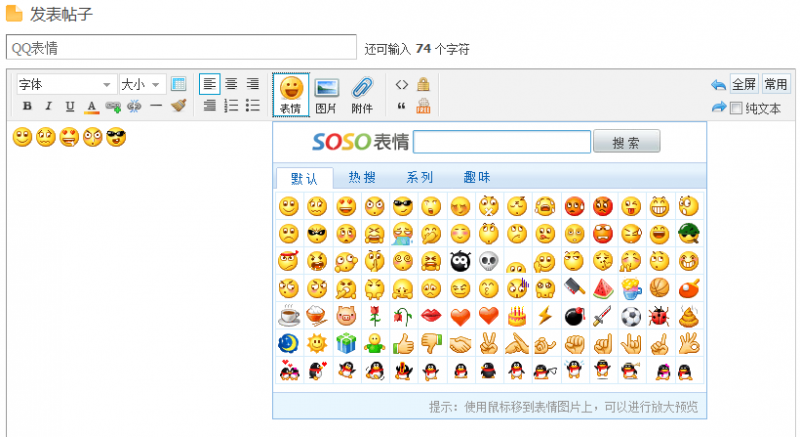Pick the OK hand gesture emoticon

point(689,344)
